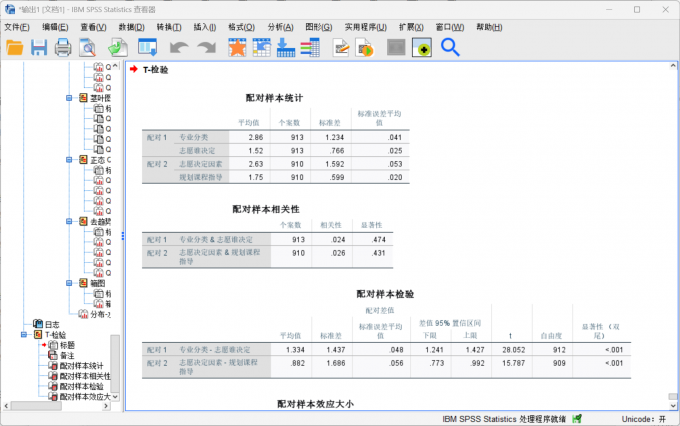The width and height of the screenshot is (680, 426).
Task: Open the 转换(T) menu
Action: click(x=169, y=27)
